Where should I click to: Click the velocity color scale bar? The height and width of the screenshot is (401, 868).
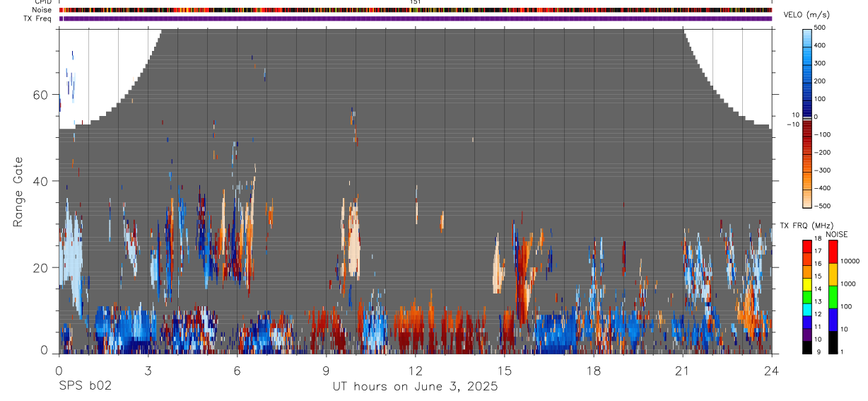click(807, 117)
